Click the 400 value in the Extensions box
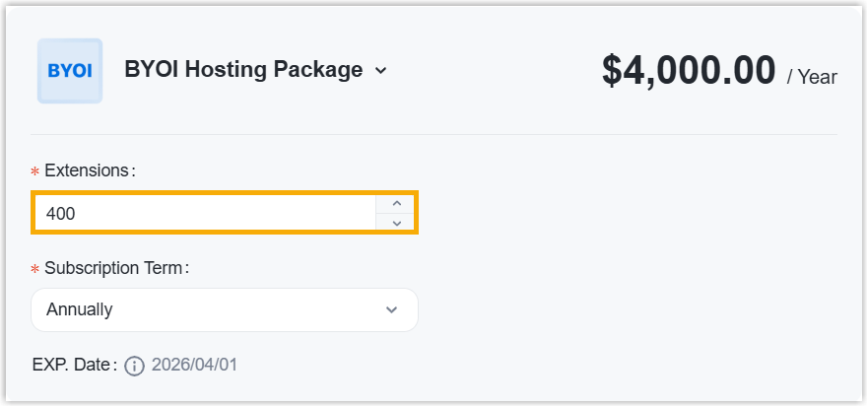 tap(61, 213)
